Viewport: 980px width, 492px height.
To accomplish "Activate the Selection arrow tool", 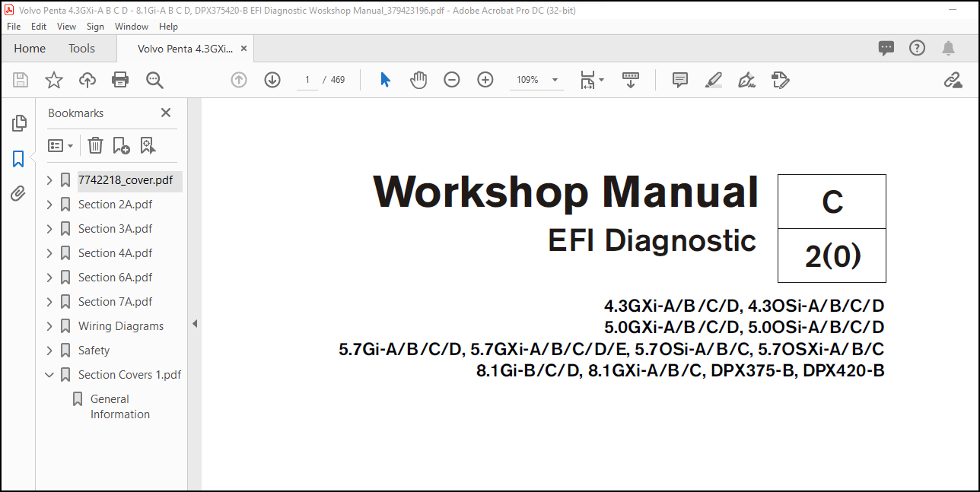I will click(385, 80).
